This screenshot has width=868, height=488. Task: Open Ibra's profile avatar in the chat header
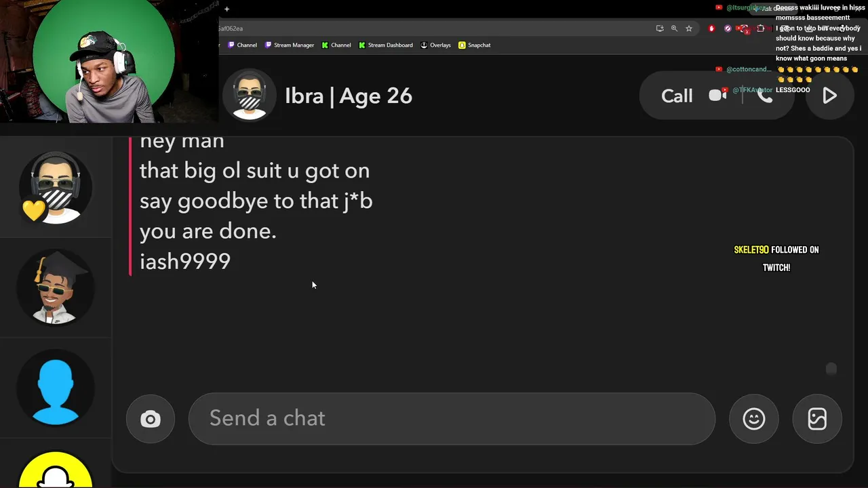(x=250, y=96)
